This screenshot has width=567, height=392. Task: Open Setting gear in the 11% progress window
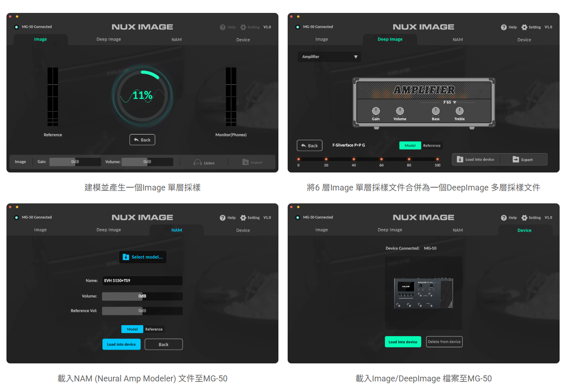(x=243, y=27)
